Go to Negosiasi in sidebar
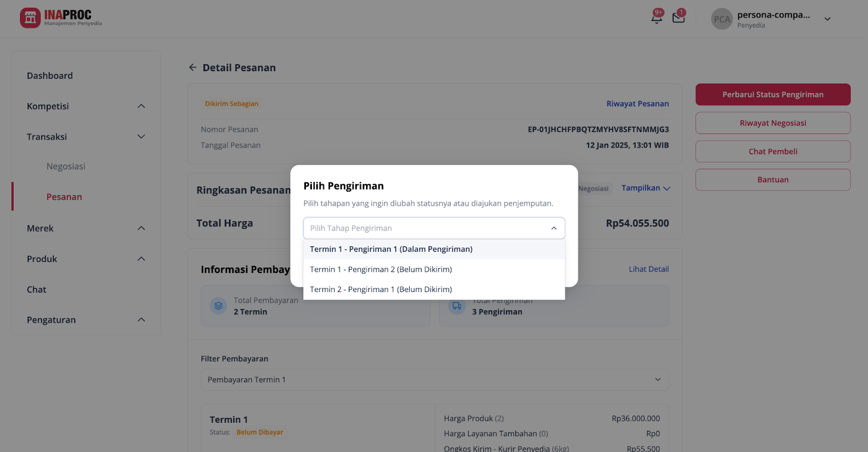The height and width of the screenshot is (452, 868). (66, 167)
